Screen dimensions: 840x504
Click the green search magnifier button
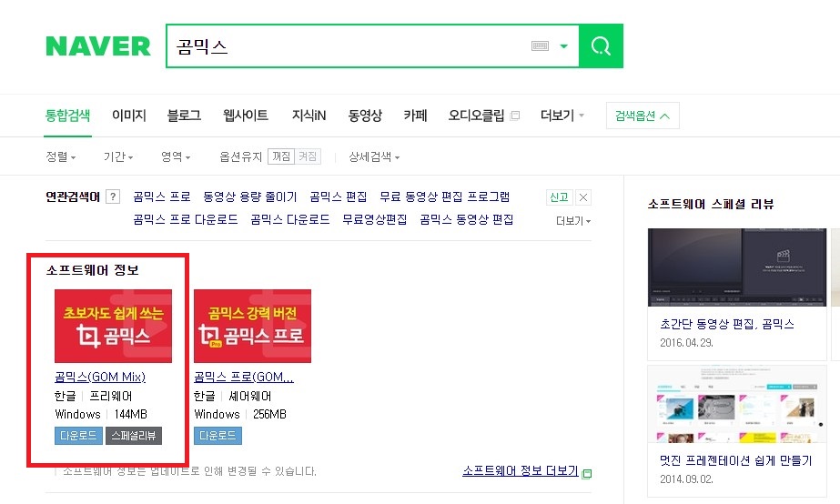(x=601, y=46)
